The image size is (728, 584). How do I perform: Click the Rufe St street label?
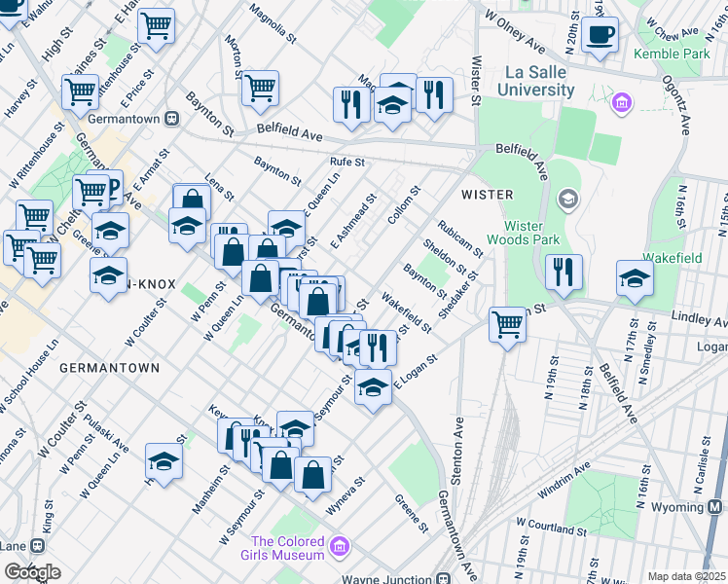[347, 162]
